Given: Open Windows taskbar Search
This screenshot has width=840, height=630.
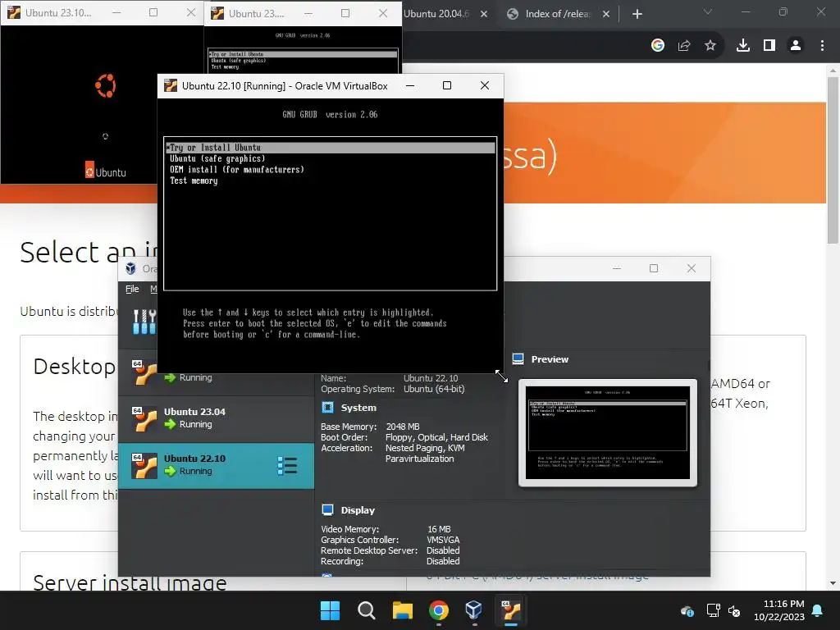Looking at the screenshot, I should pos(367,610).
